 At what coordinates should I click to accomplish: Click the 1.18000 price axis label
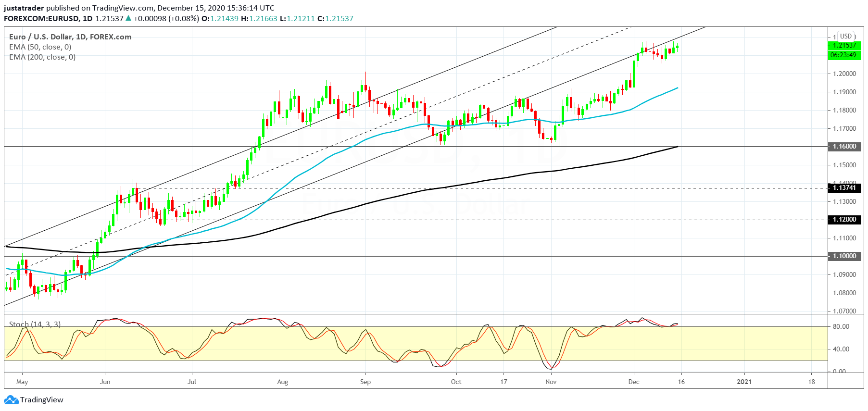(x=844, y=110)
